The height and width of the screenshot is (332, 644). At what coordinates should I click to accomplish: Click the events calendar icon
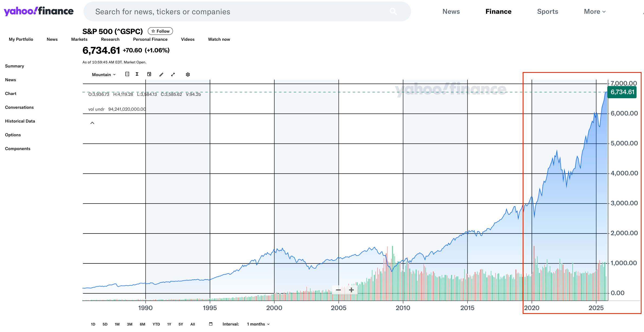click(x=149, y=74)
